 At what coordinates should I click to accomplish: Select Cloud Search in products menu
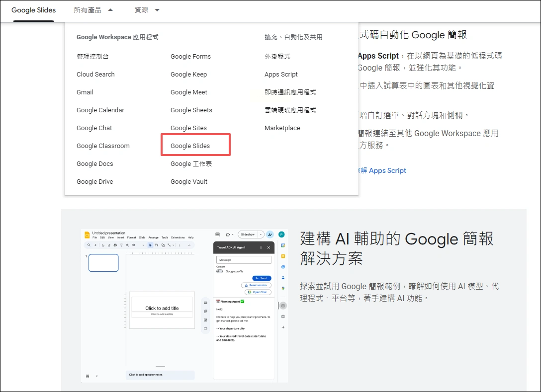[x=95, y=75]
